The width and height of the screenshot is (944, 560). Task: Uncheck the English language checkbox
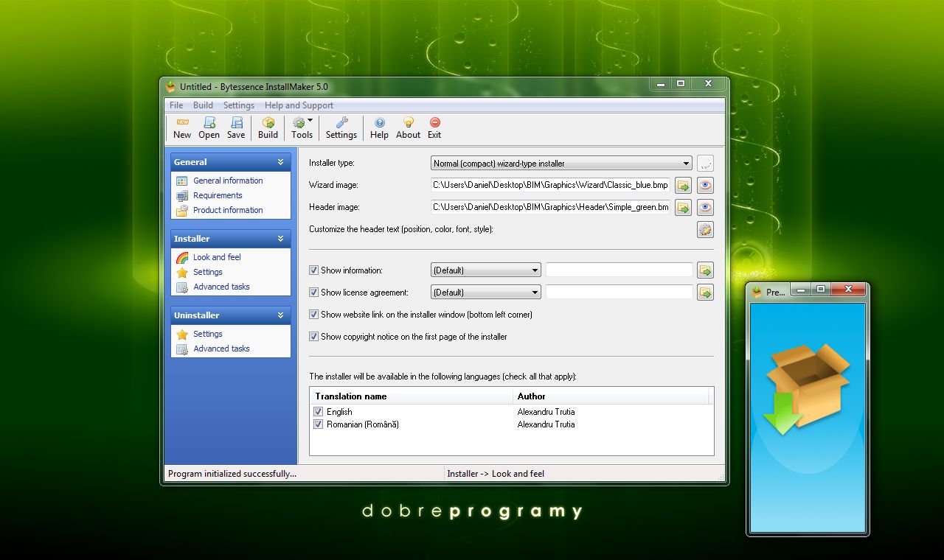[x=319, y=412]
